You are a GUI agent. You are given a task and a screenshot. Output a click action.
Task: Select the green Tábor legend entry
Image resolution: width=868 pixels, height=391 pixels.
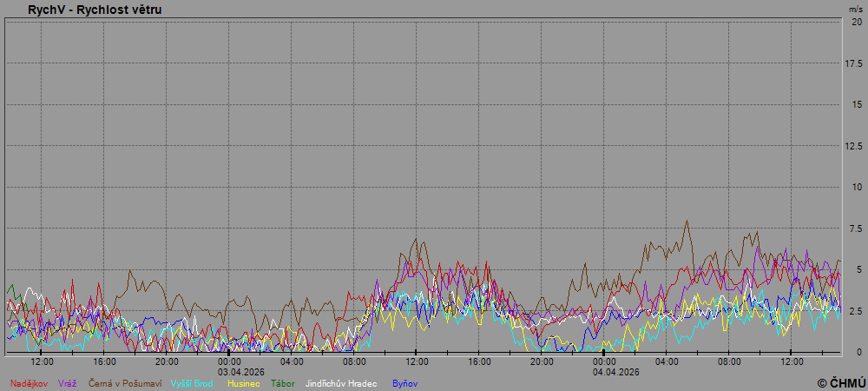coord(282,383)
